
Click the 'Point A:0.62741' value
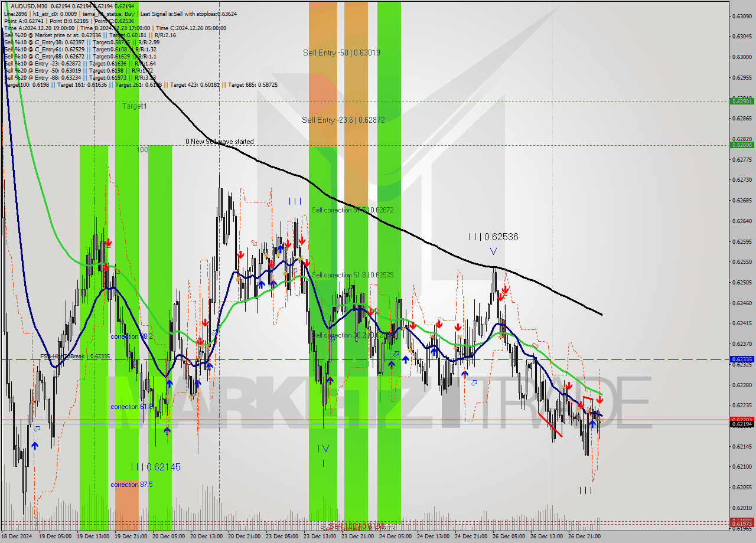click(x=24, y=20)
